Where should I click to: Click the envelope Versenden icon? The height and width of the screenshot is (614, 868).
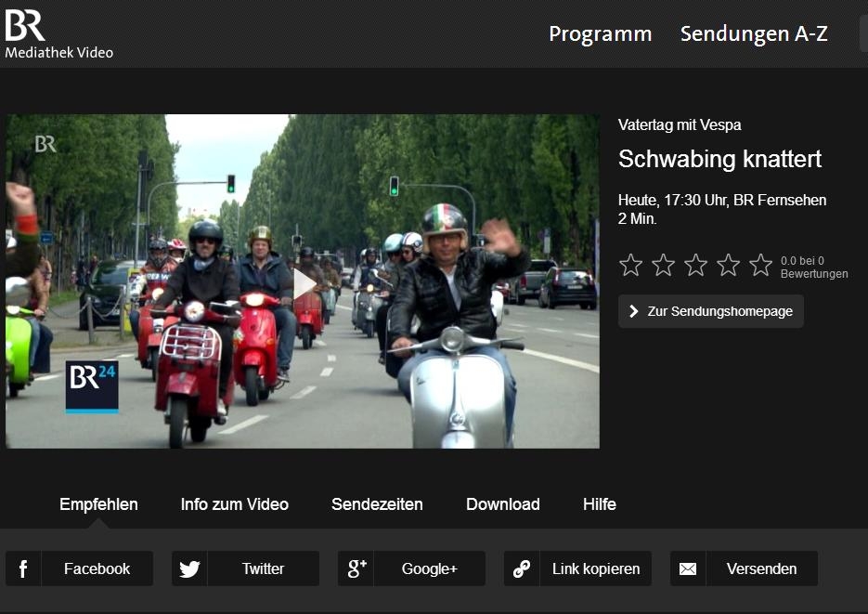click(688, 568)
